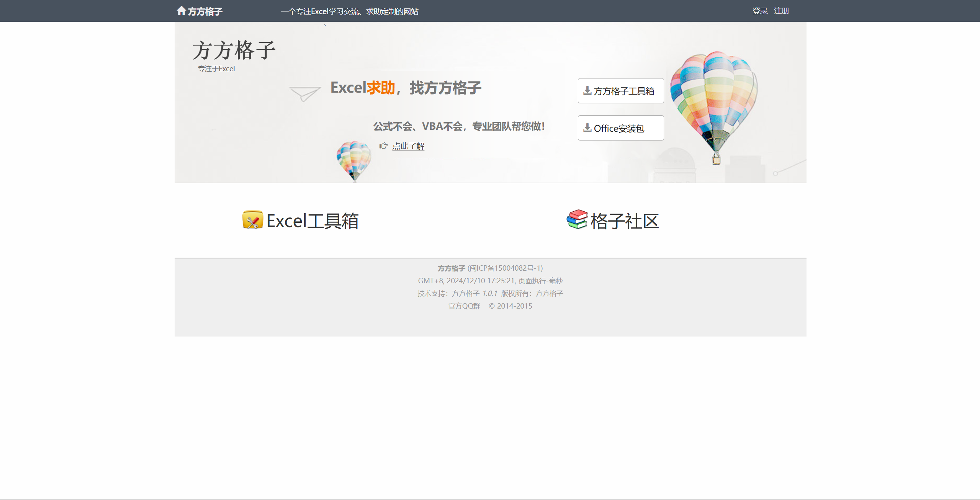Download 方方格子工具箱 via the banner button
The height and width of the screenshot is (500, 980).
(621, 91)
